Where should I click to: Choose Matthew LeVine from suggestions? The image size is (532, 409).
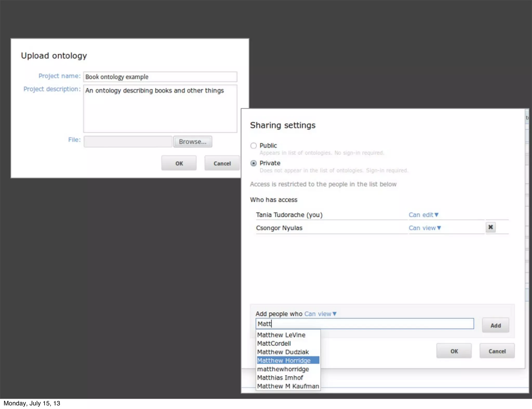tap(281, 335)
